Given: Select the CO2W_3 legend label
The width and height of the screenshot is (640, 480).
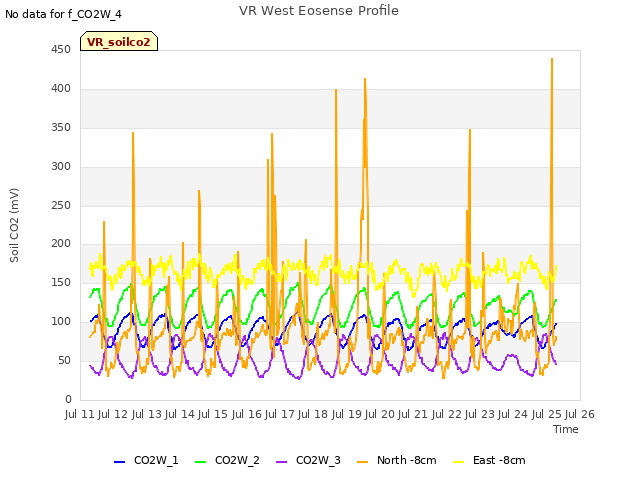Looking at the screenshot, I should click(318, 460).
